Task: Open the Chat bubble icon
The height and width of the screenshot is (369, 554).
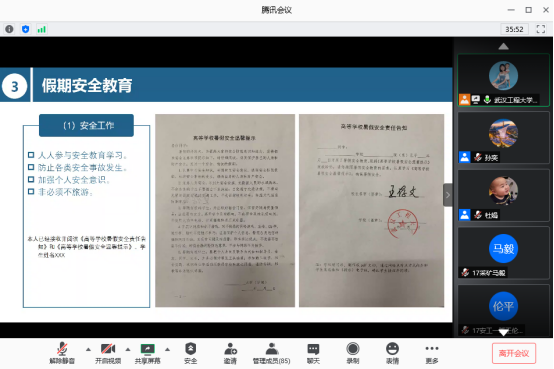Action: coord(313,353)
